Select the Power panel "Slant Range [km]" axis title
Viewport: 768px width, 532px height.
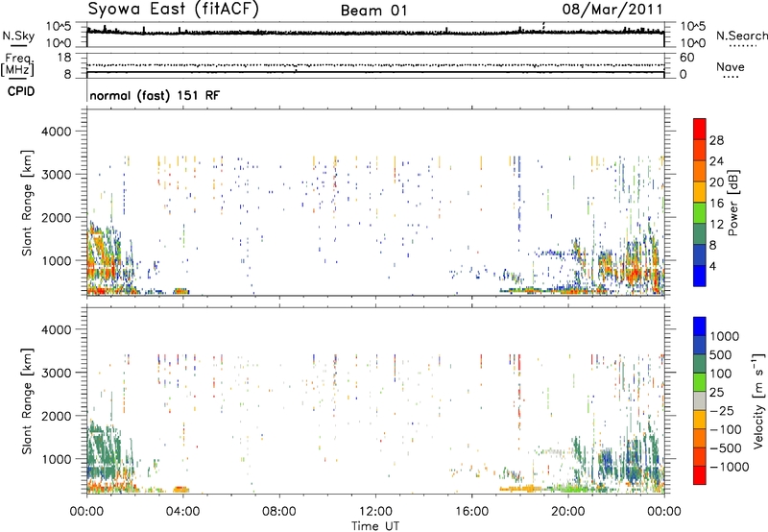pos(27,203)
